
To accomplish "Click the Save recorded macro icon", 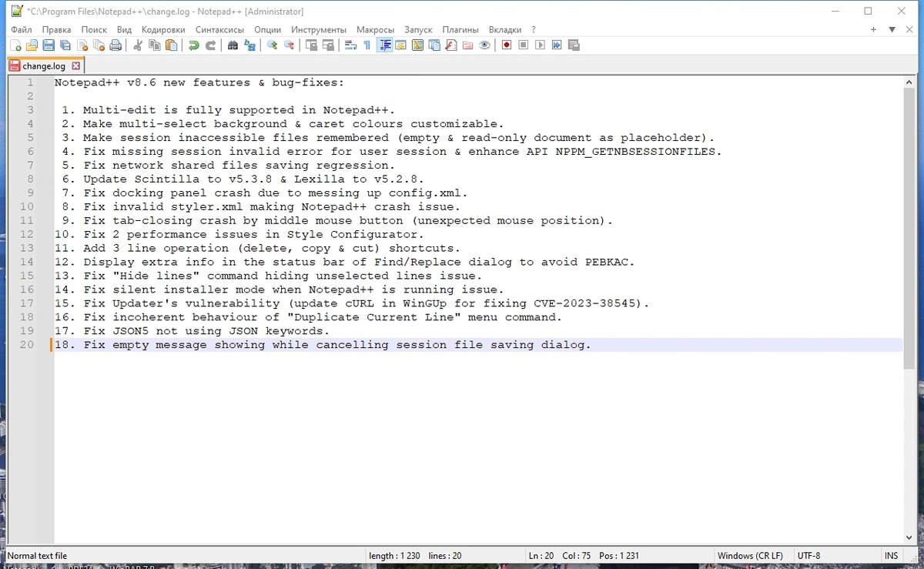I will click(574, 45).
